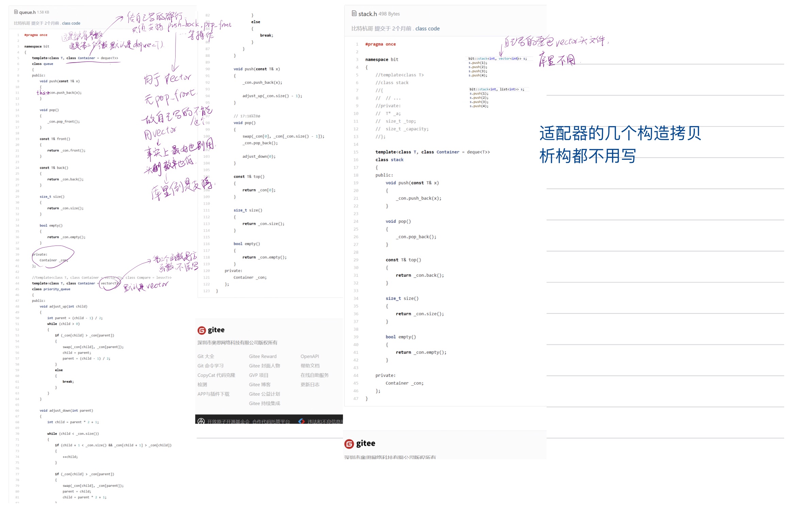Open class code link under queue.h
The height and width of the screenshot is (507, 812).
(71, 23)
